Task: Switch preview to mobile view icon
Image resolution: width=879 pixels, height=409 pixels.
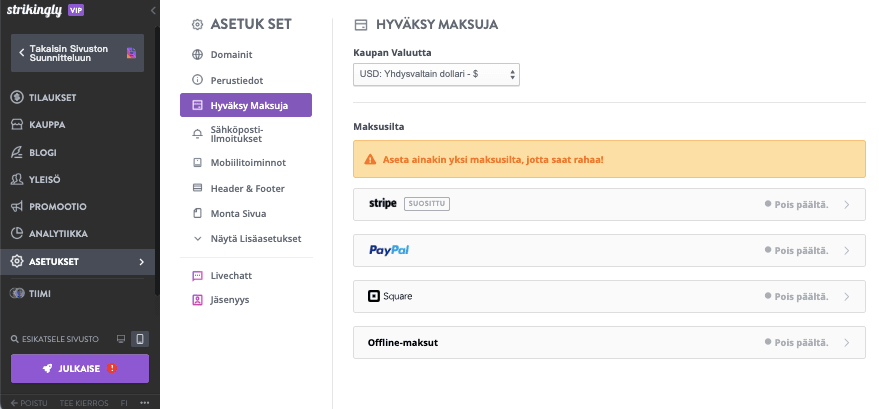Action: [140, 339]
